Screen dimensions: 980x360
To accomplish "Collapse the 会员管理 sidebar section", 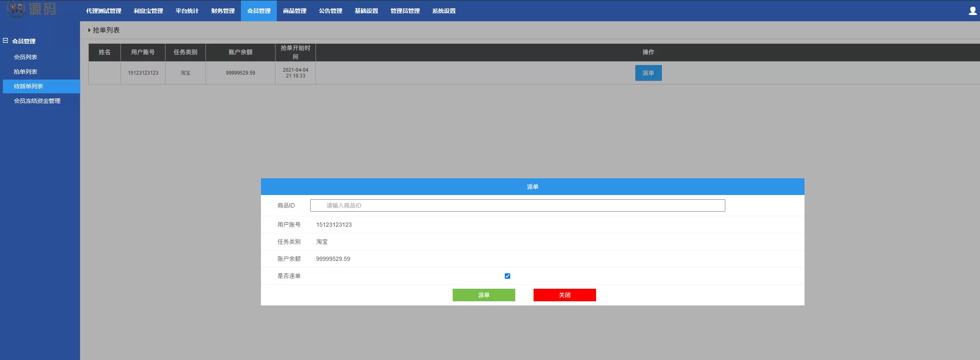I will click(x=6, y=41).
